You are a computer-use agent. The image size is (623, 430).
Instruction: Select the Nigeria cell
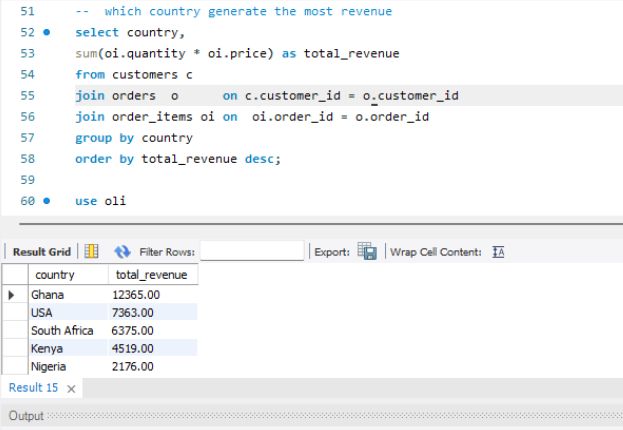click(68, 366)
